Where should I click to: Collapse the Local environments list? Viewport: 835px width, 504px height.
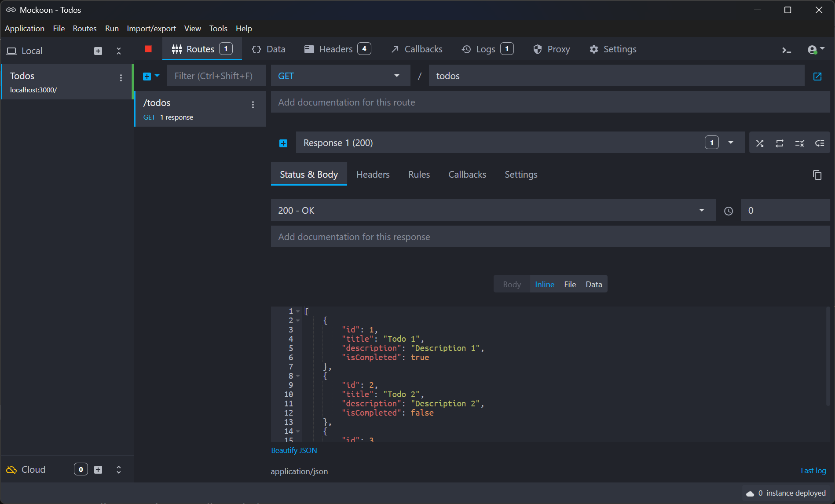point(119,51)
